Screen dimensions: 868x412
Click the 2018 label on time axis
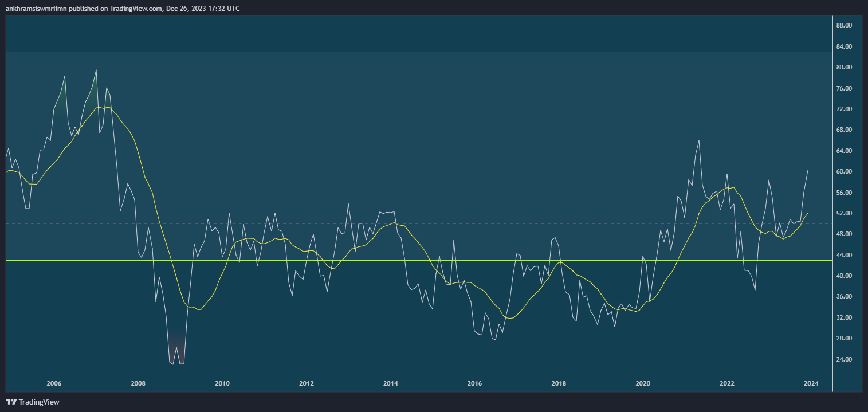[x=559, y=383]
